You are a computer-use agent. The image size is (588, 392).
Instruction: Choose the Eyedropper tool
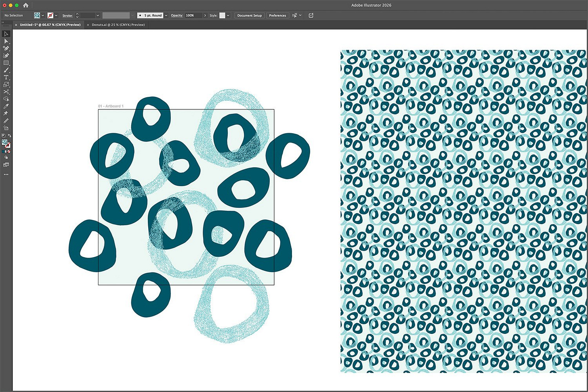(5, 107)
